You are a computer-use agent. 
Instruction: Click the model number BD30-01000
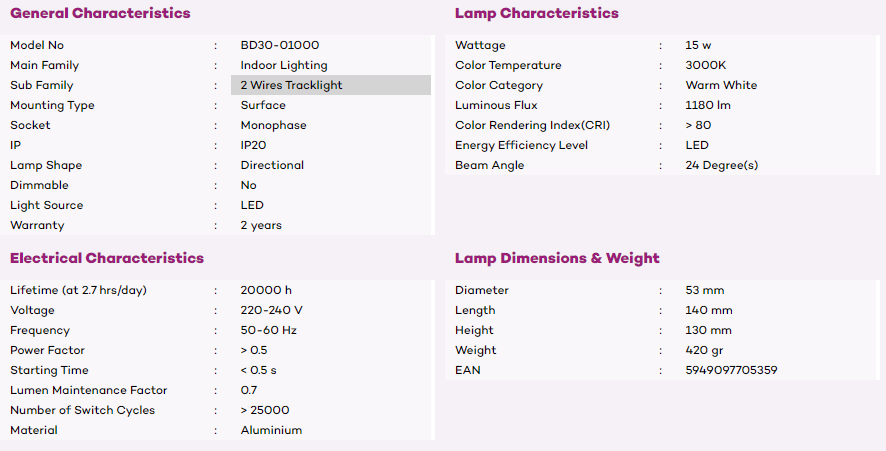pyautogui.click(x=280, y=45)
